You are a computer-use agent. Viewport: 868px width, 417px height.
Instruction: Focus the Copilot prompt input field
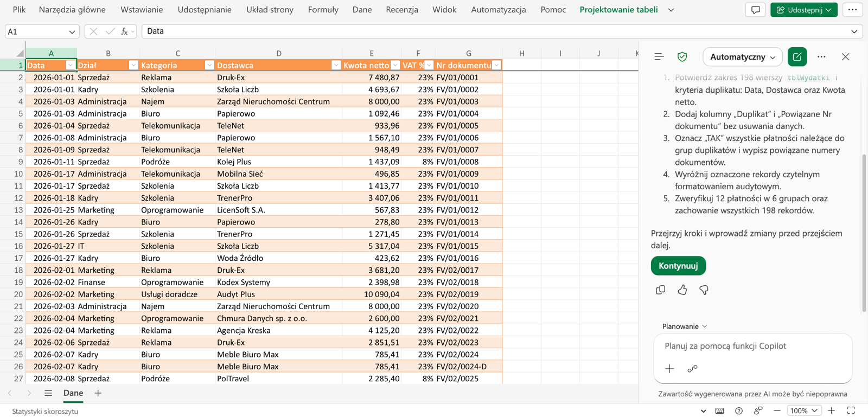tap(752, 346)
